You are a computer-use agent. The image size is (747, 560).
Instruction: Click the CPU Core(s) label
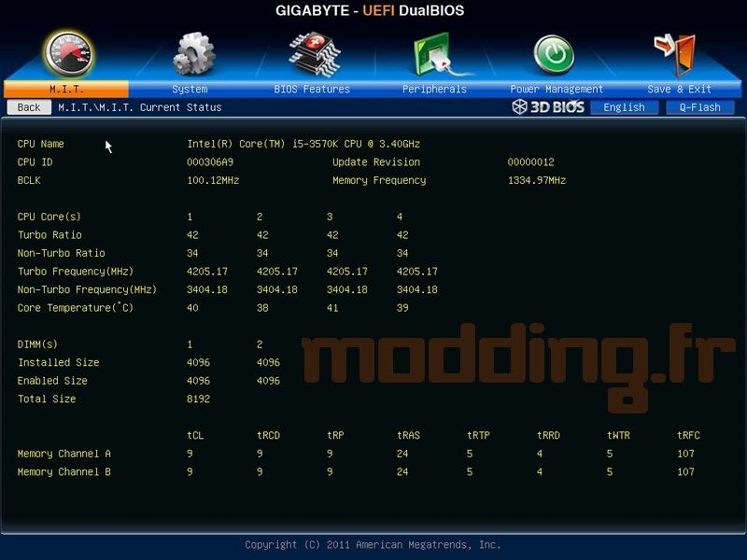[x=49, y=217]
